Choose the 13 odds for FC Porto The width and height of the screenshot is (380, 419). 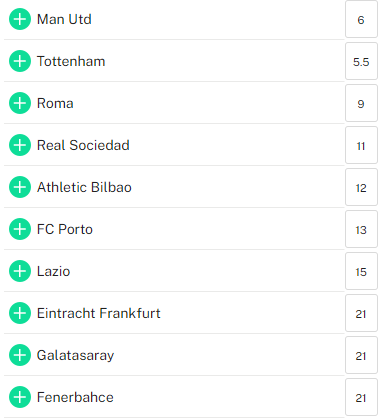[361, 229]
